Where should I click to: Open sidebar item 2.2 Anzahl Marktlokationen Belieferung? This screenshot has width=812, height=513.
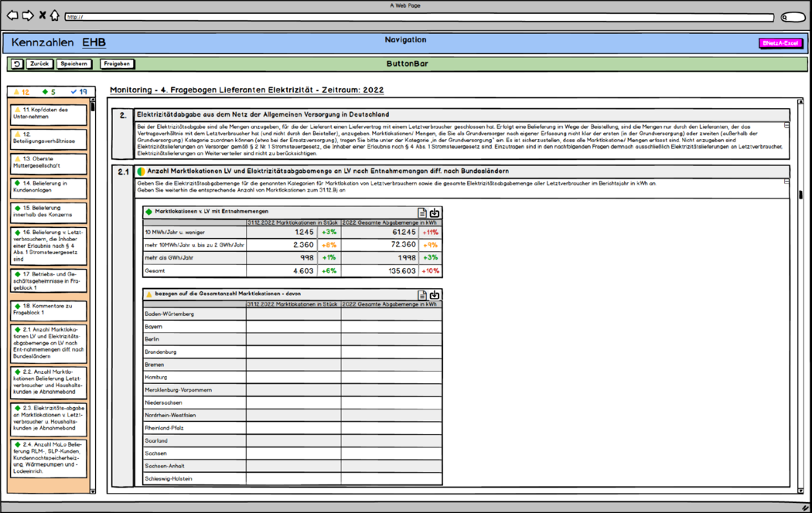[x=49, y=382]
